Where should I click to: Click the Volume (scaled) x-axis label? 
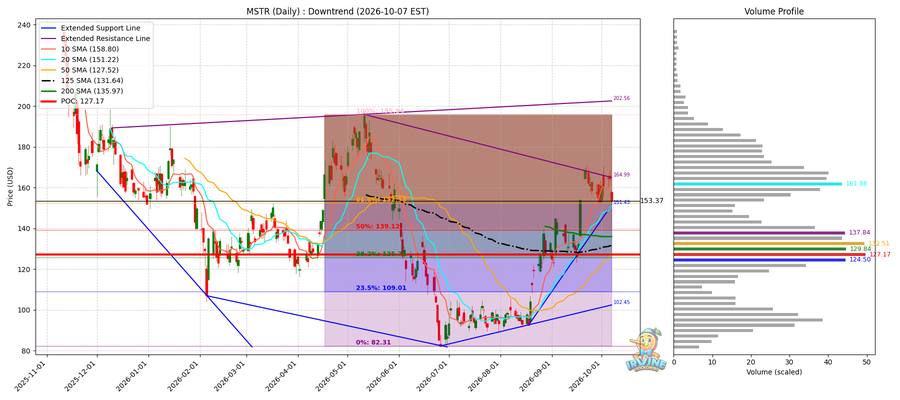point(774,372)
